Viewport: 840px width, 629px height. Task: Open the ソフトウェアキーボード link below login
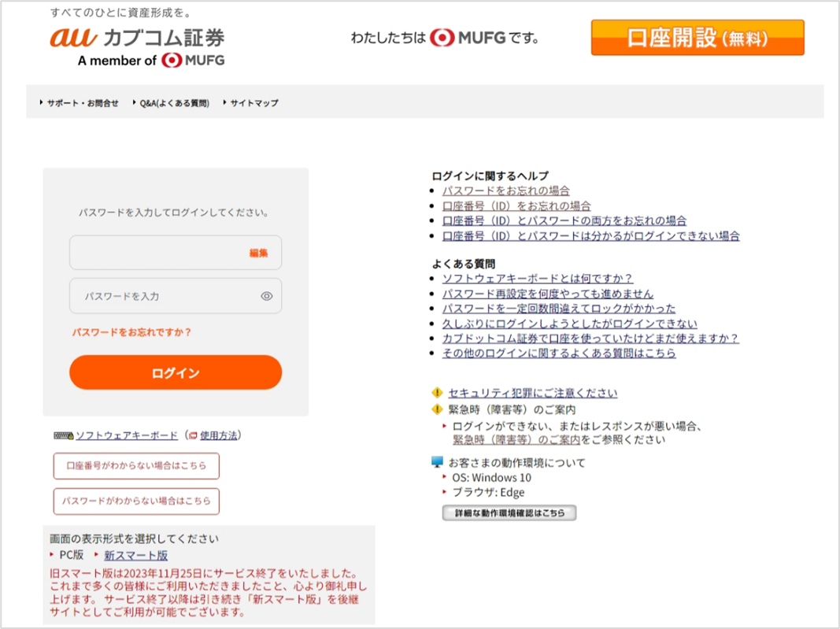127,435
